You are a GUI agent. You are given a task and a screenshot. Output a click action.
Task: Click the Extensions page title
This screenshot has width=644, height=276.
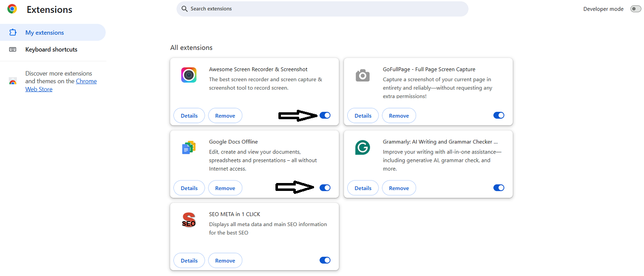click(50, 10)
